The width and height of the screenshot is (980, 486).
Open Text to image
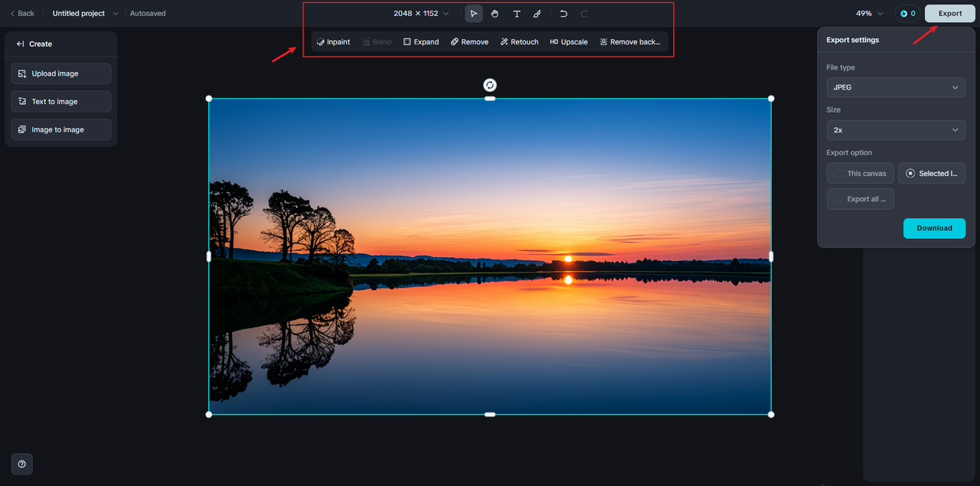coord(61,102)
